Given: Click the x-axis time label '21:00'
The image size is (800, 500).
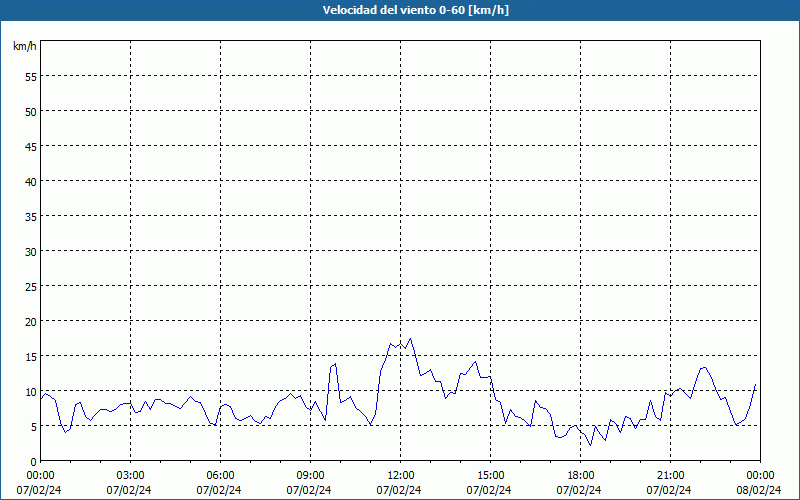Looking at the screenshot, I should 670,476.
